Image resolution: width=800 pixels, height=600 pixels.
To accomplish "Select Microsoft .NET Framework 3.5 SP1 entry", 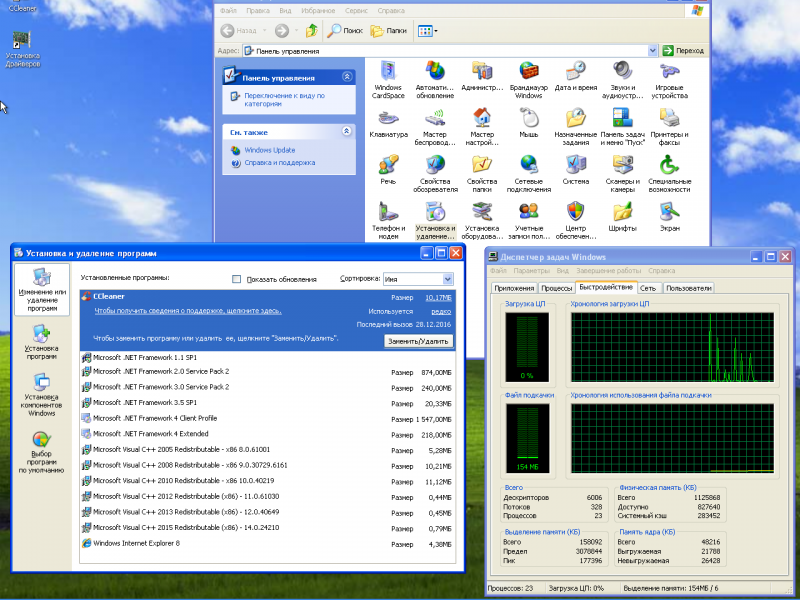I will 267,403.
